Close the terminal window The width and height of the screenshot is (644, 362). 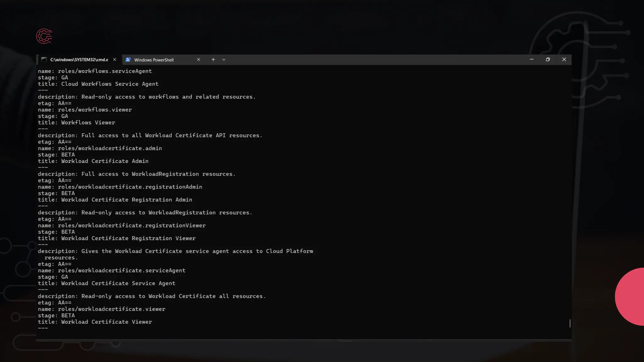tap(564, 59)
